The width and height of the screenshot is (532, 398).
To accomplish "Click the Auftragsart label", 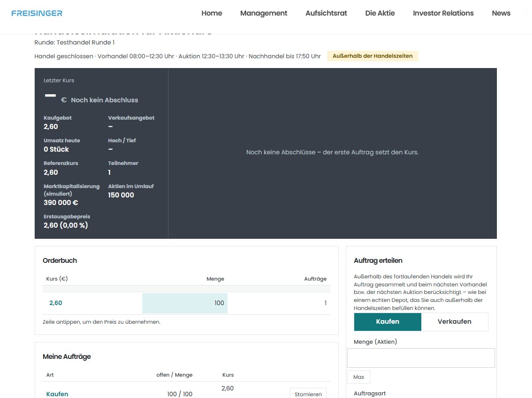I will 370,393.
